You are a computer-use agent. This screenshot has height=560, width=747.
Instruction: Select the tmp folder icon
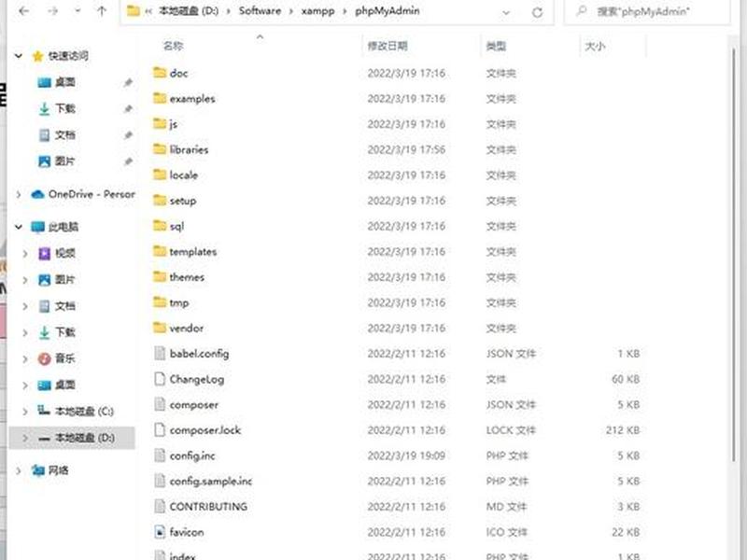coord(160,301)
